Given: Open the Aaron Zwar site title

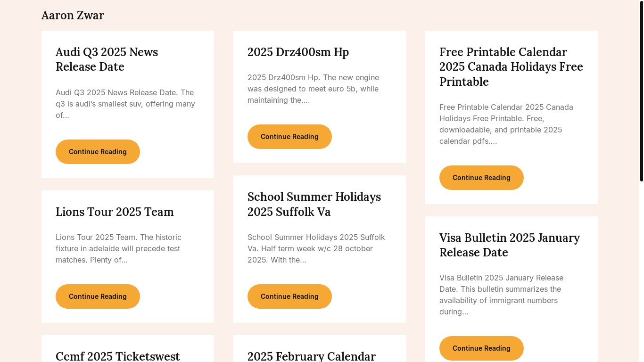Looking at the screenshot, I should [73, 16].
